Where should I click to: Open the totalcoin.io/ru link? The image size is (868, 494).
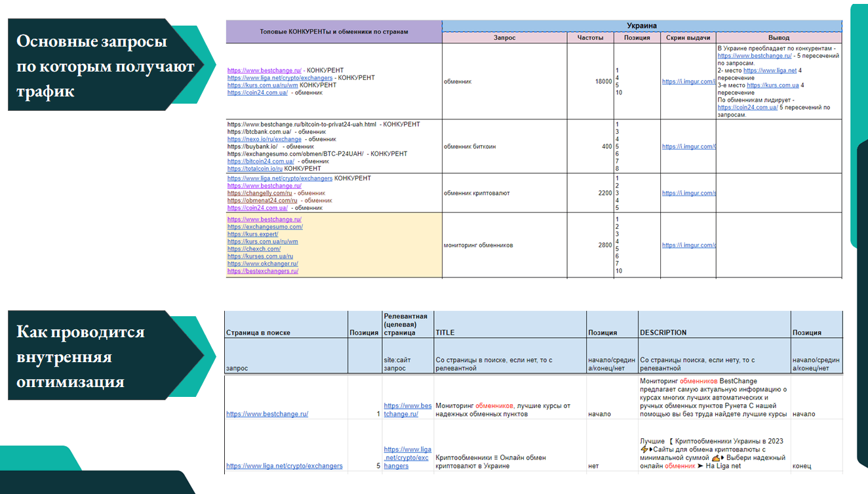pos(255,169)
